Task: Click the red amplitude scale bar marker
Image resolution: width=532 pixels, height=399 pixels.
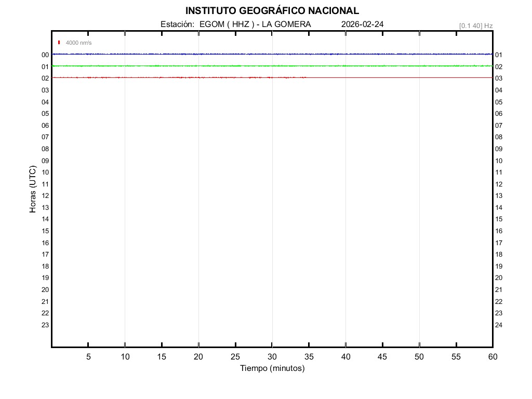Action: point(59,43)
